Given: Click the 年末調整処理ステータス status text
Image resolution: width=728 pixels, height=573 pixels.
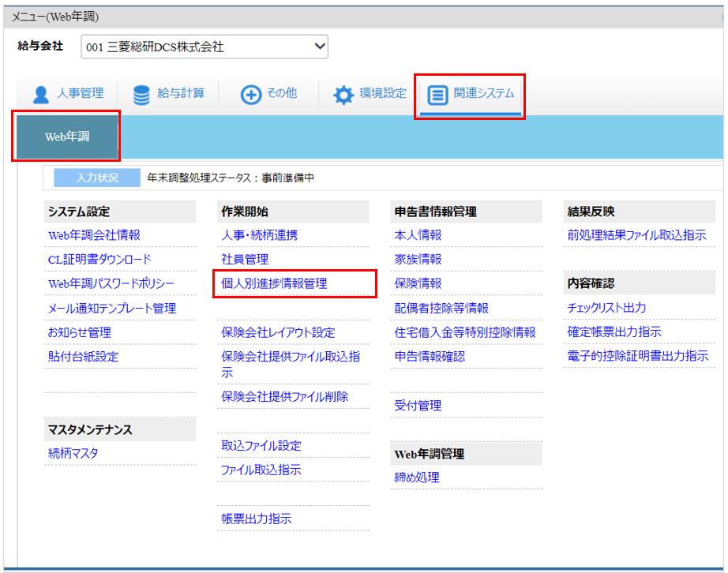Looking at the screenshot, I should [x=231, y=178].
